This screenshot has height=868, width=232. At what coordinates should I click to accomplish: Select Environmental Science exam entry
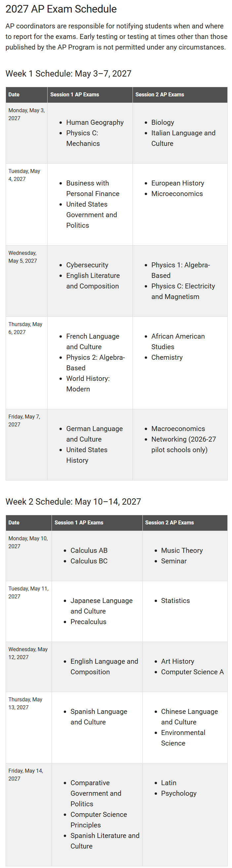pos(183,738)
